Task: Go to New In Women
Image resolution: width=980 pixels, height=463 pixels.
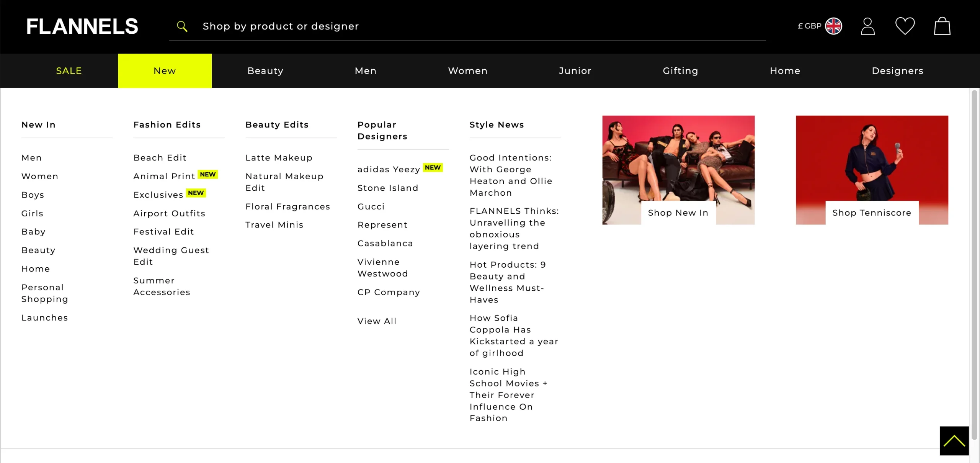Action: (x=40, y=177)
